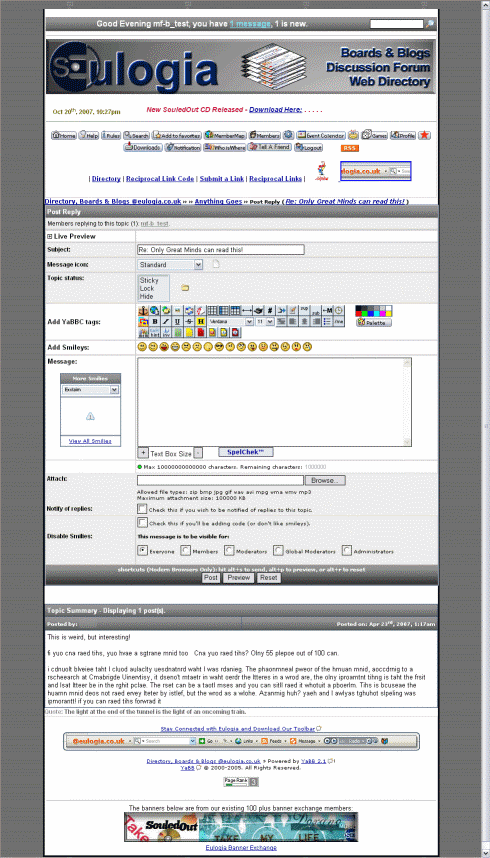Screen dimensions: 490x858
Task: Insert the sunglasses cool smiley
Action: coord(220,347)
